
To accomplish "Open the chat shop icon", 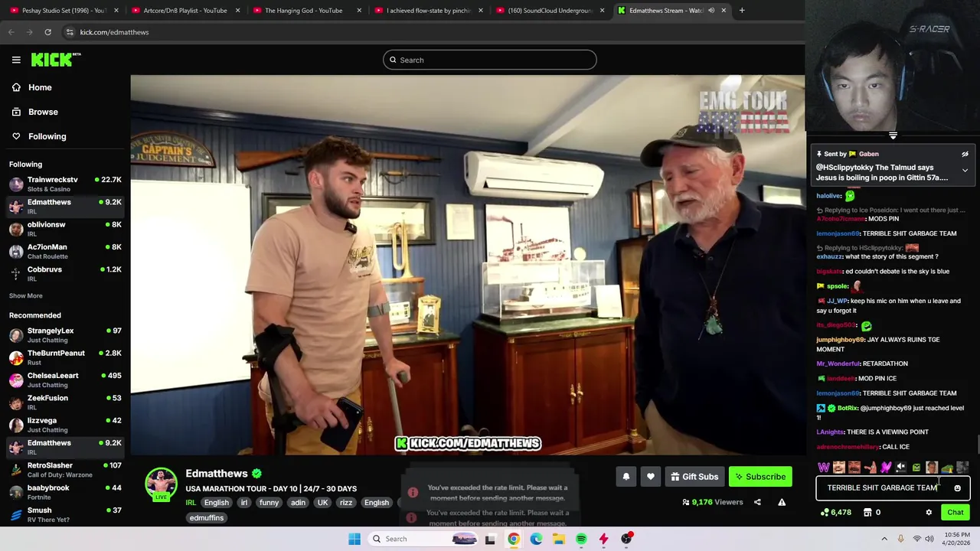I will tap(867, 513).
